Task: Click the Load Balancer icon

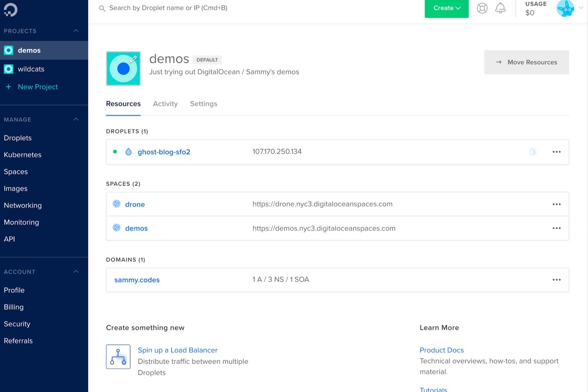Action: click(x=118, y=357)
